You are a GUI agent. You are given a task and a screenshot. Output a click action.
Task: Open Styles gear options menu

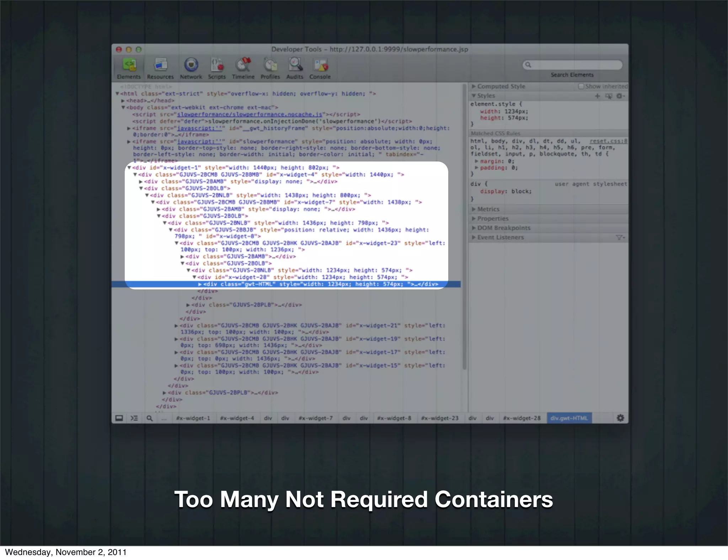[x=620, y=96]
